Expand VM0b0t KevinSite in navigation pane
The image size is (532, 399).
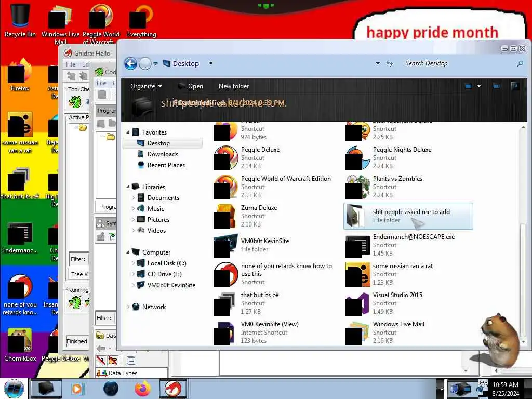[x=133, y=285]
